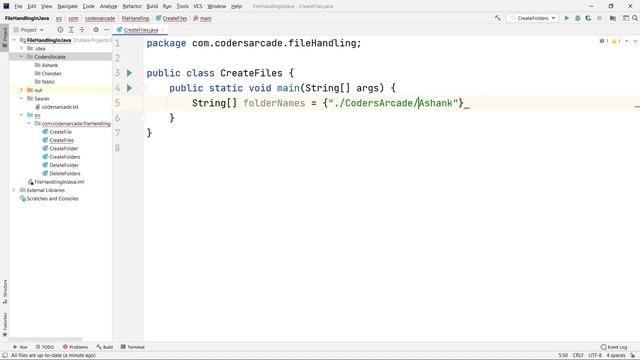The width and height of the screenshot is (640, 360).
Task: Collapse the src folder
Action: (22, 115)
